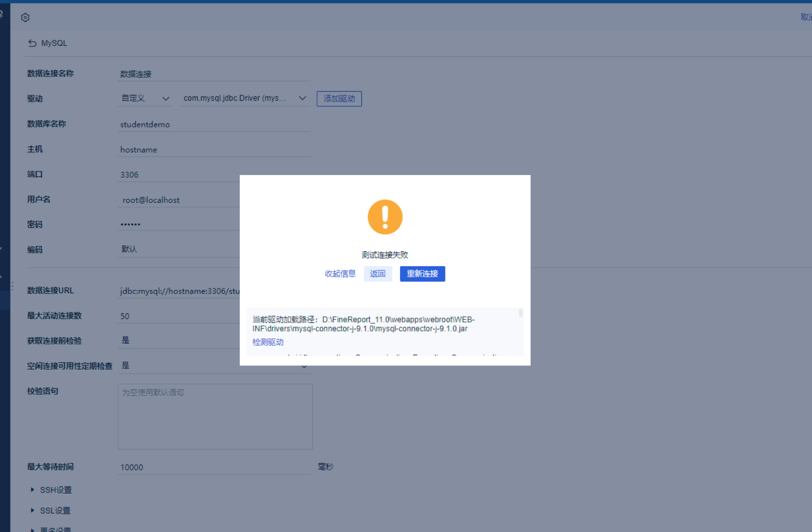
Task: Click the driver load path text
Action: [x=364, y=324]
